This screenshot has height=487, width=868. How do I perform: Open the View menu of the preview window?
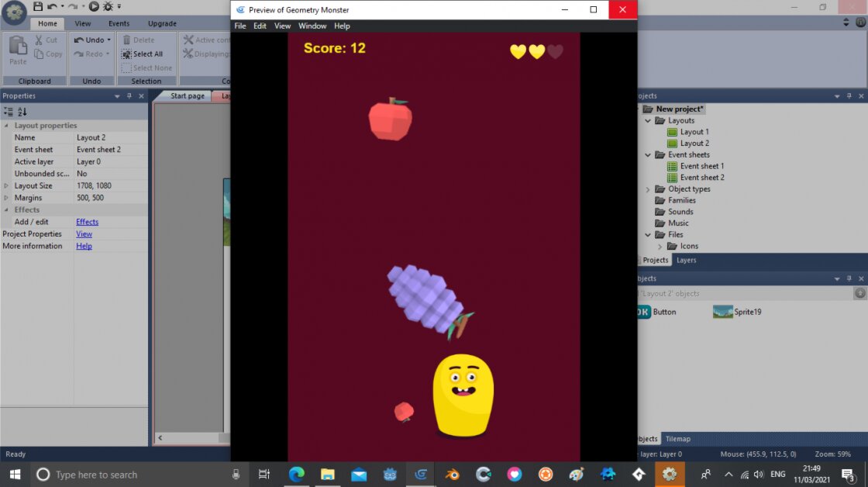pyautogui.click(x=282, y=26)
